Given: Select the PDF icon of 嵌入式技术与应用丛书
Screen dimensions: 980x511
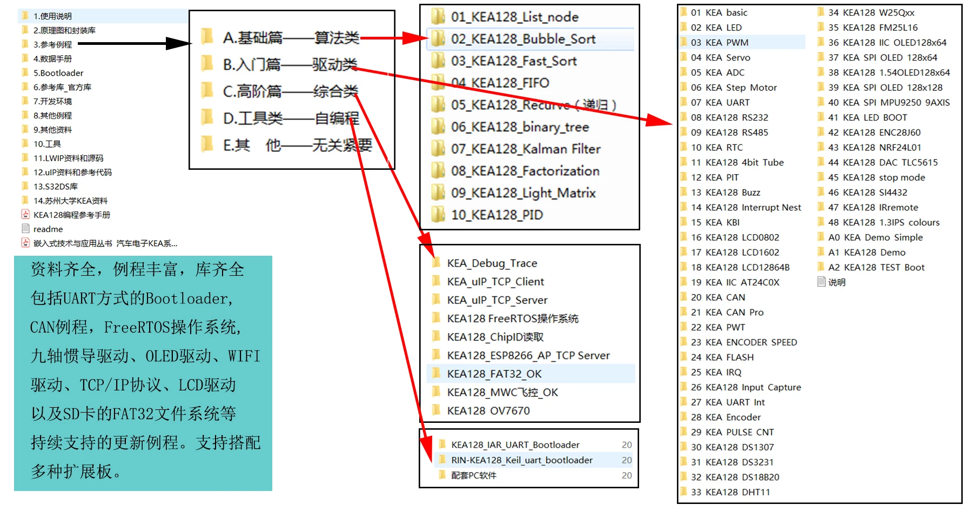Looking at the screenshot, I should [25, 243].
